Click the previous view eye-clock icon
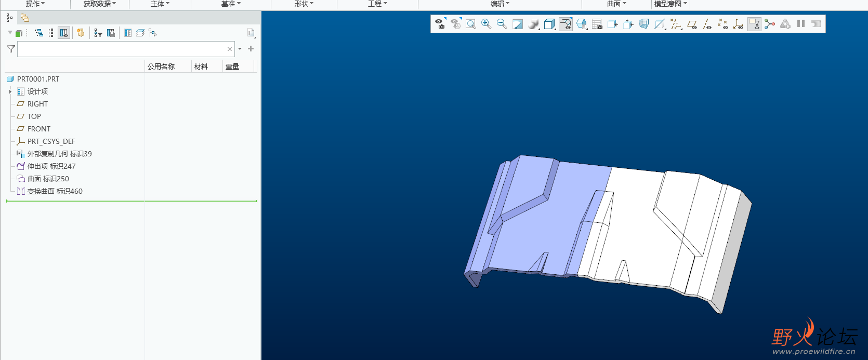868x360 pixels. (x=456, y=24)
